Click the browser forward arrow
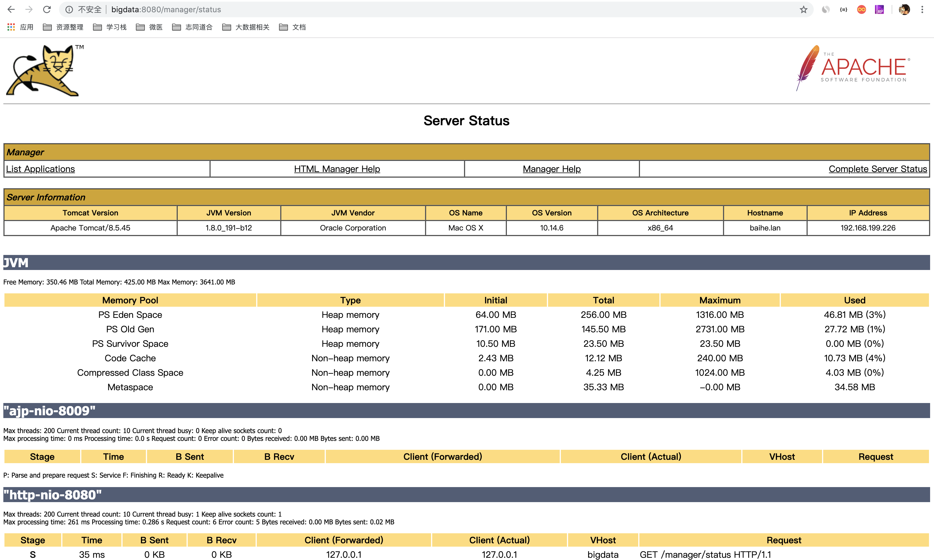934x560 pixels. (x=29, y=9)
